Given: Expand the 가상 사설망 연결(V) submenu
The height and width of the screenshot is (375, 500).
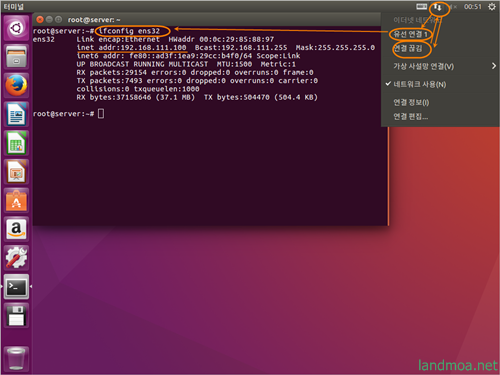Looking at the screenshot, I should point(440,66).
